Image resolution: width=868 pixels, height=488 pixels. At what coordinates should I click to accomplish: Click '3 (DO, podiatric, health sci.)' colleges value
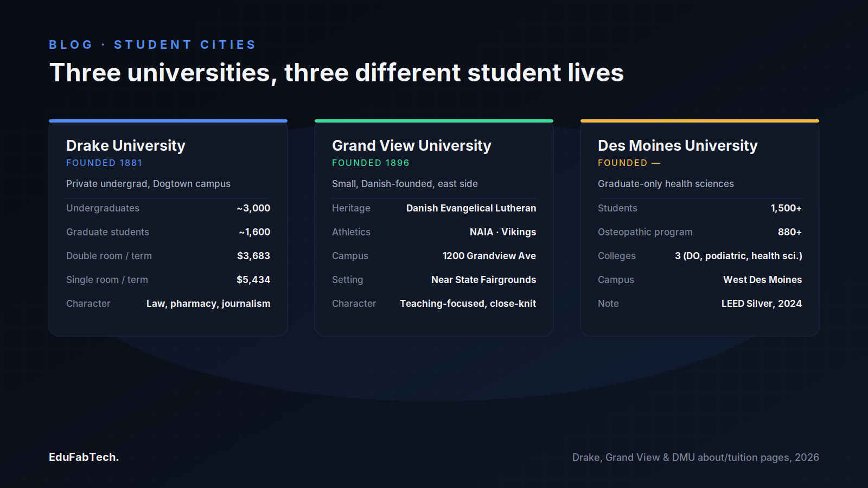click(738, 256)
